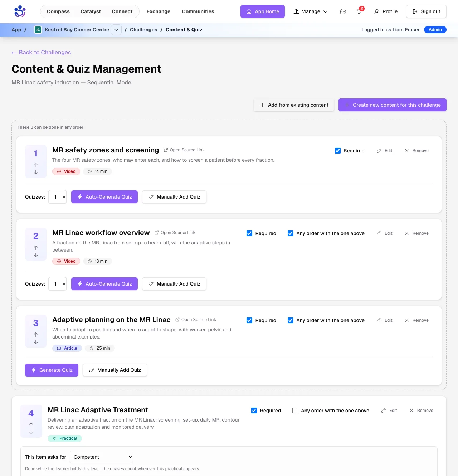Edit MR Linac Adaptive Treatment item
Screen dimensions: 458x476
(389, 411)
